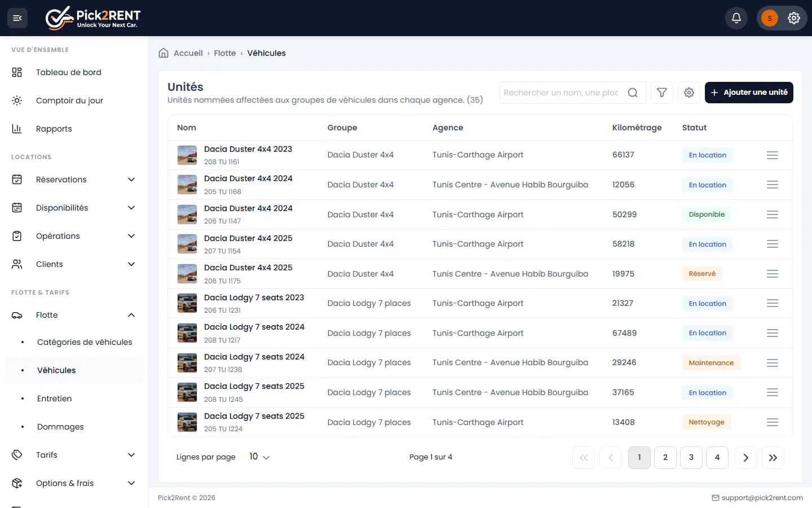
Task: Expand the Réservations menu
Action: (74, 179)
